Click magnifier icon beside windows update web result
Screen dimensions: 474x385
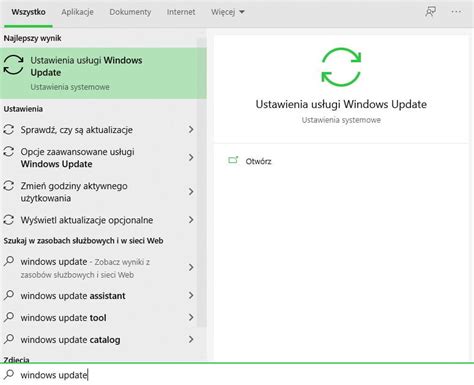coord(9,261)
